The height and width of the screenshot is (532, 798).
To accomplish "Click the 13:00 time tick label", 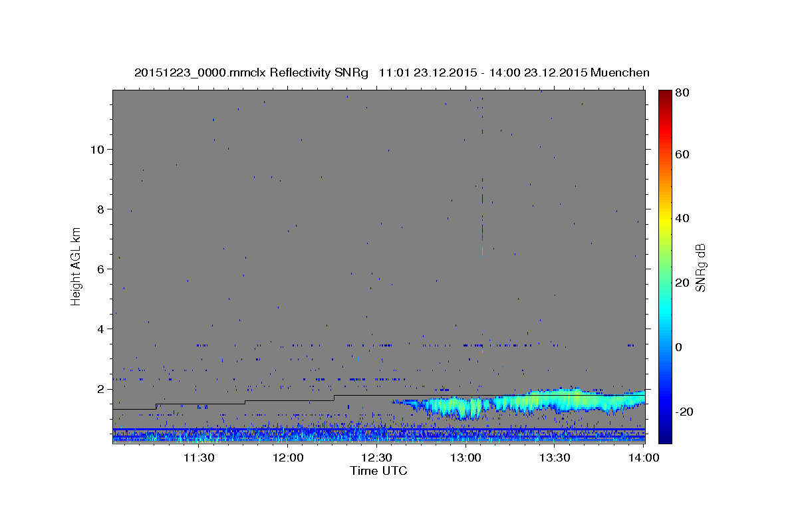I will coord(465,458).
